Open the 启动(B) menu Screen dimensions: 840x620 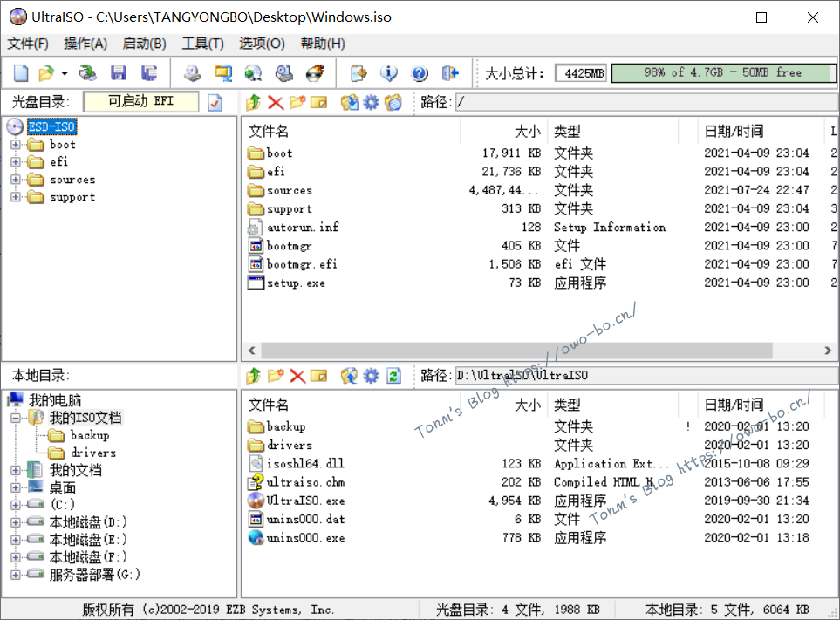point(144,44)
